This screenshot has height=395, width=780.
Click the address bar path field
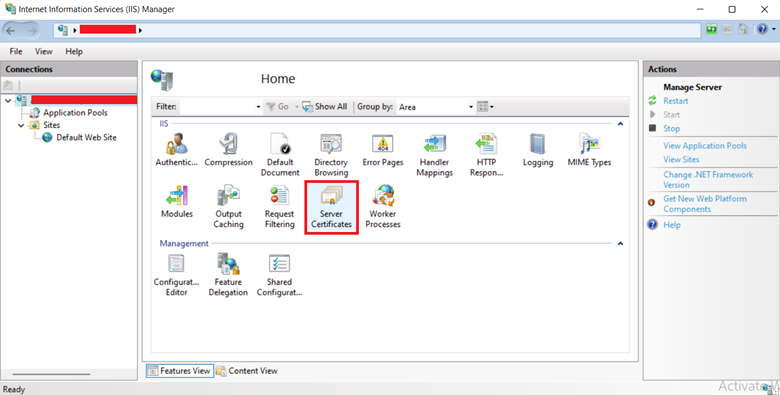[x=377, y=30]
